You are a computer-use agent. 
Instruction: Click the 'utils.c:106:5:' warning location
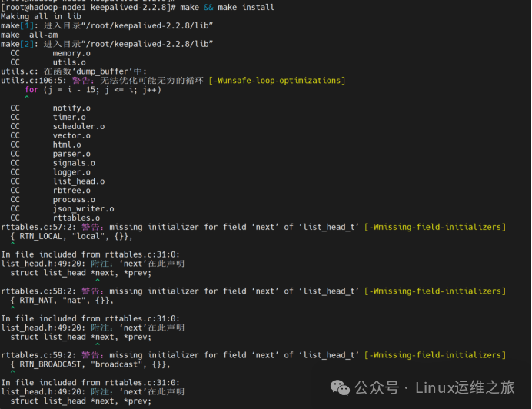(34, 81)
